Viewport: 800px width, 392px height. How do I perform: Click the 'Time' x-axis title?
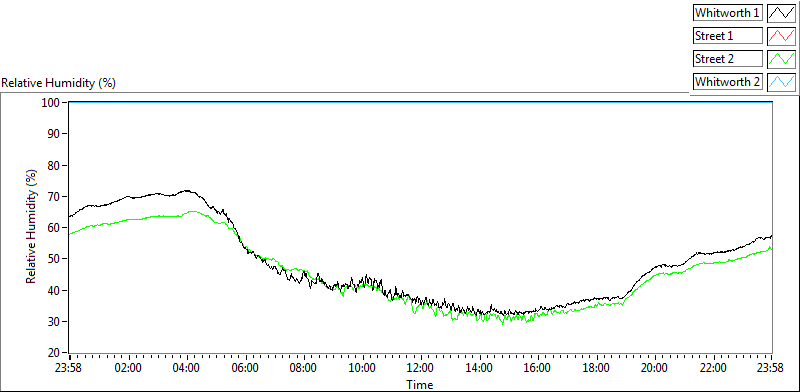pyautogui.click(x=420, y=384)
